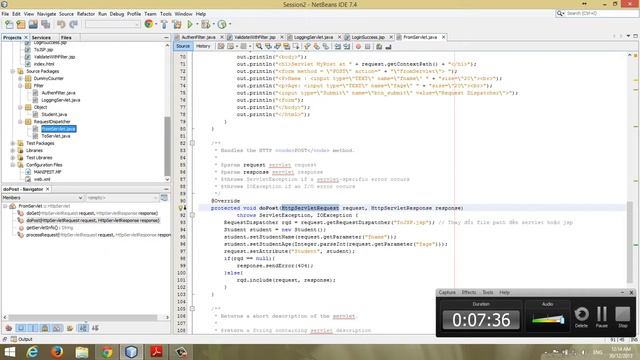Screen dimensions: 640x360
Task: Collapse the Filter package node
Action: 20,86
